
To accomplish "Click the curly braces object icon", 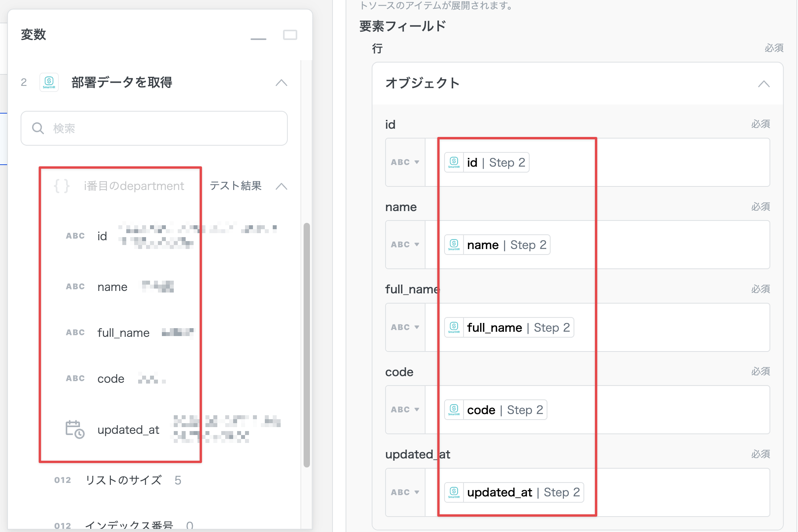I will [x=62, y=186].
